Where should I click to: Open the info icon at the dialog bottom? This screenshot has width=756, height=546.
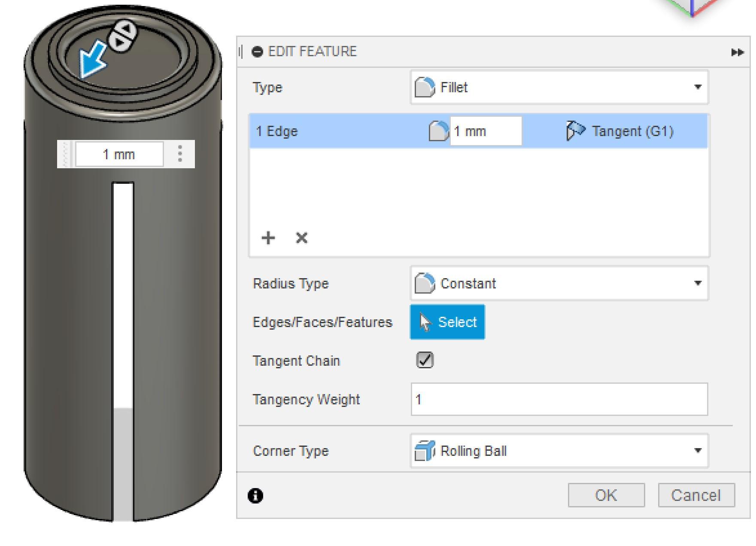coord(255,496)
